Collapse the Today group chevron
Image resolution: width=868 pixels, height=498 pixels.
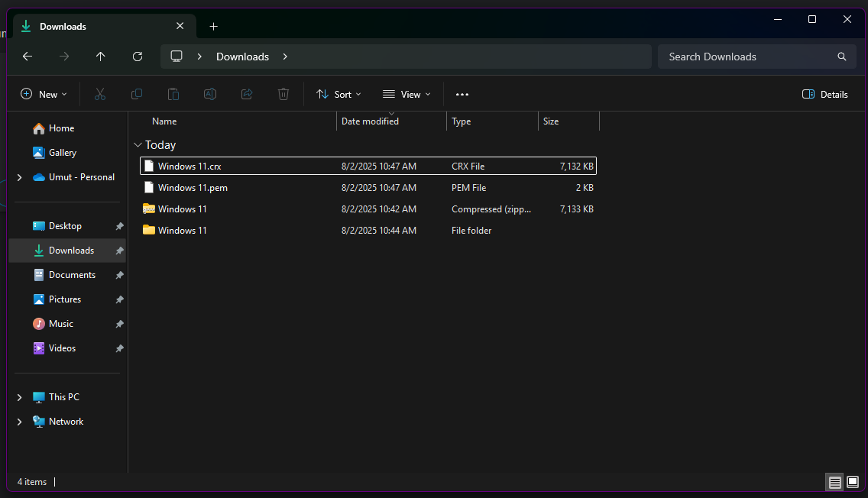138,145
